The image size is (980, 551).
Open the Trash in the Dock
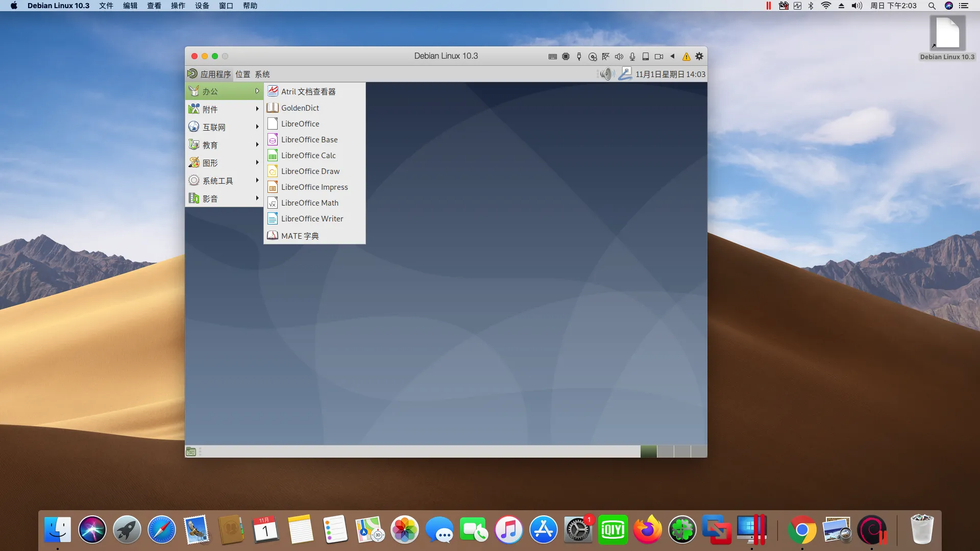coord(922,530)
